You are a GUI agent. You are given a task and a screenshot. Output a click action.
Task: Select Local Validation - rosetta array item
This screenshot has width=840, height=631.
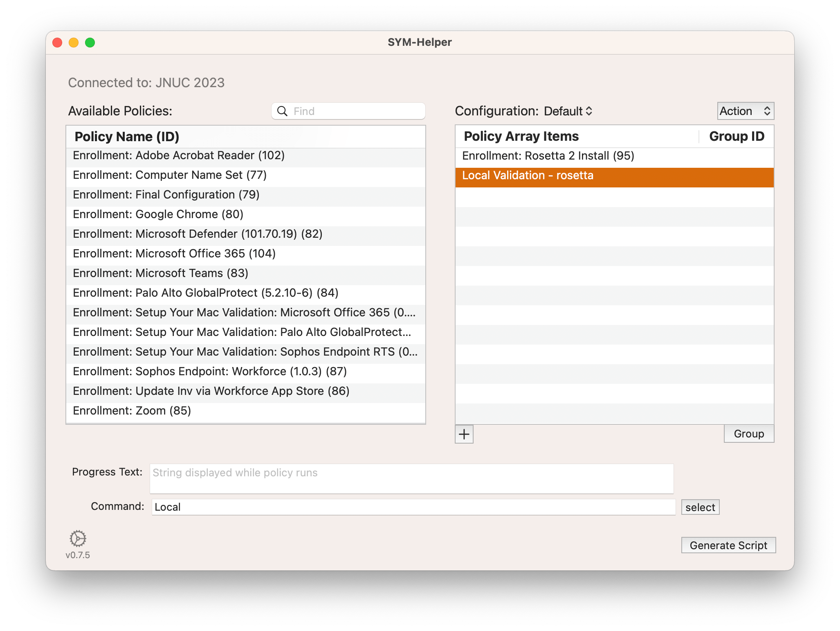528,176
